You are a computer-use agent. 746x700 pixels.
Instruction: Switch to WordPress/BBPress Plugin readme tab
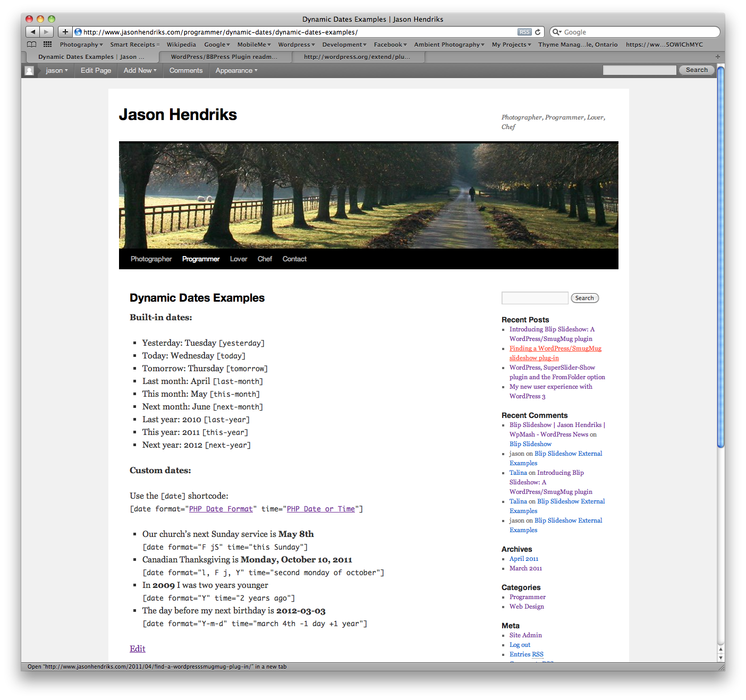click(x=224, y=57)
